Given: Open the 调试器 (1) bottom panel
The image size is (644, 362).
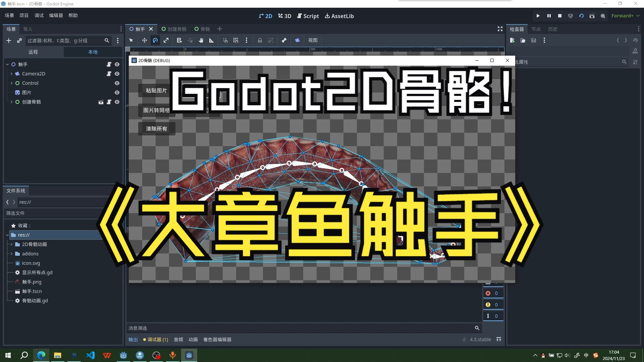Looking at the screenshot, I should (156, 340).
